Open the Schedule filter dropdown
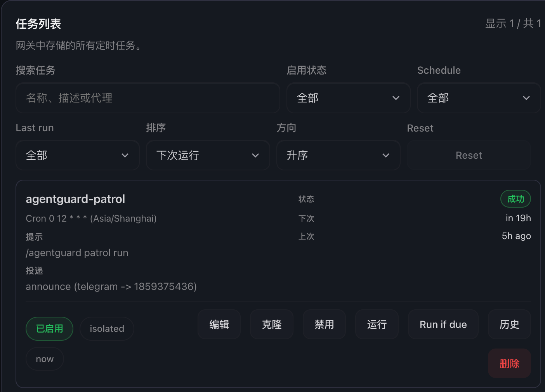Screen dimensions: 545x392 click(479, 98)
